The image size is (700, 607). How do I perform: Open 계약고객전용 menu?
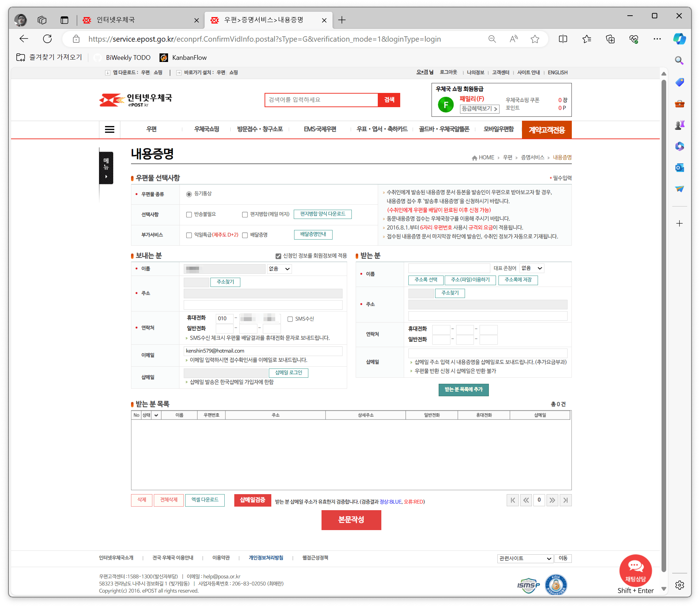(547, 130)
